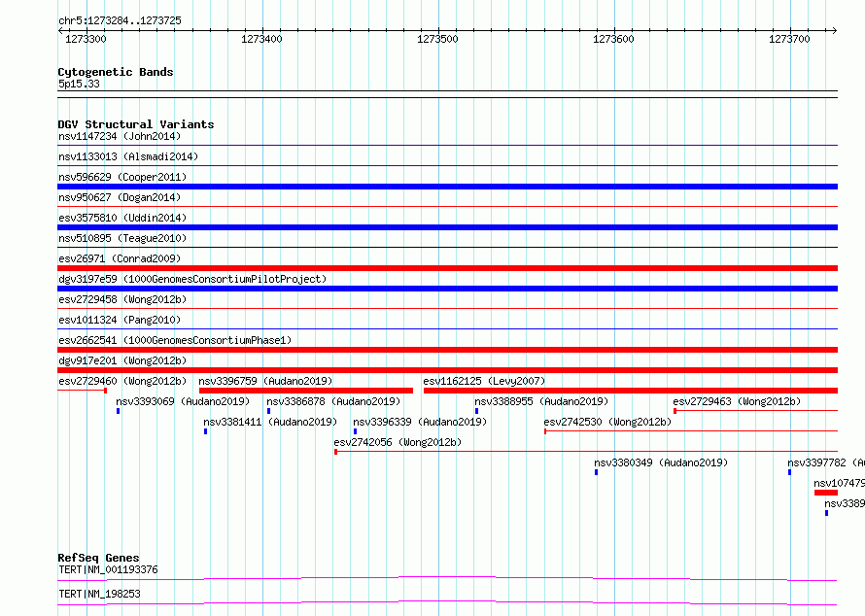Select the esv1011324 (Pang2010) label
Screen dimensions: 865x616
(120, 320)
